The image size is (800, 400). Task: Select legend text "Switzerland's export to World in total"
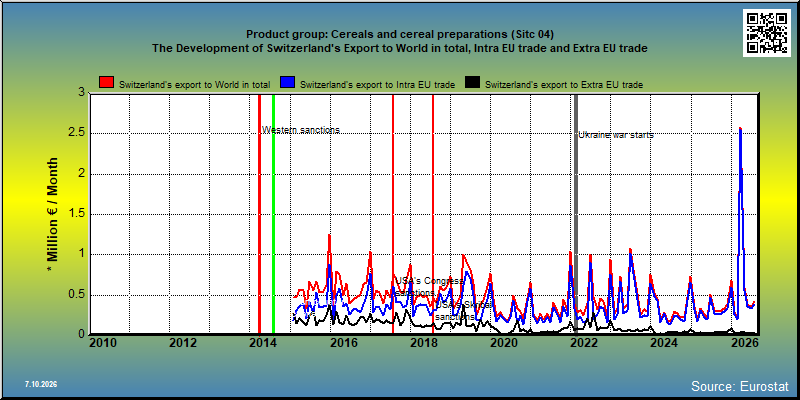pos(194,85)
